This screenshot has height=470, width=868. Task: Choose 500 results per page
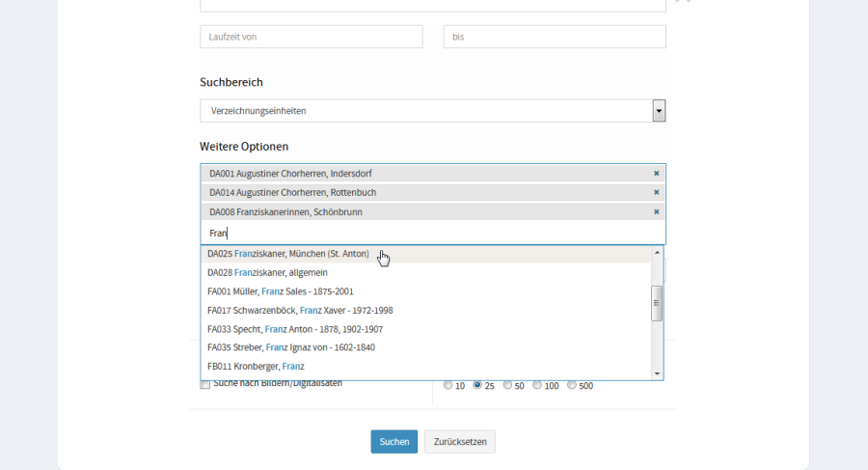pyautogui.click(x=572, y=385)
